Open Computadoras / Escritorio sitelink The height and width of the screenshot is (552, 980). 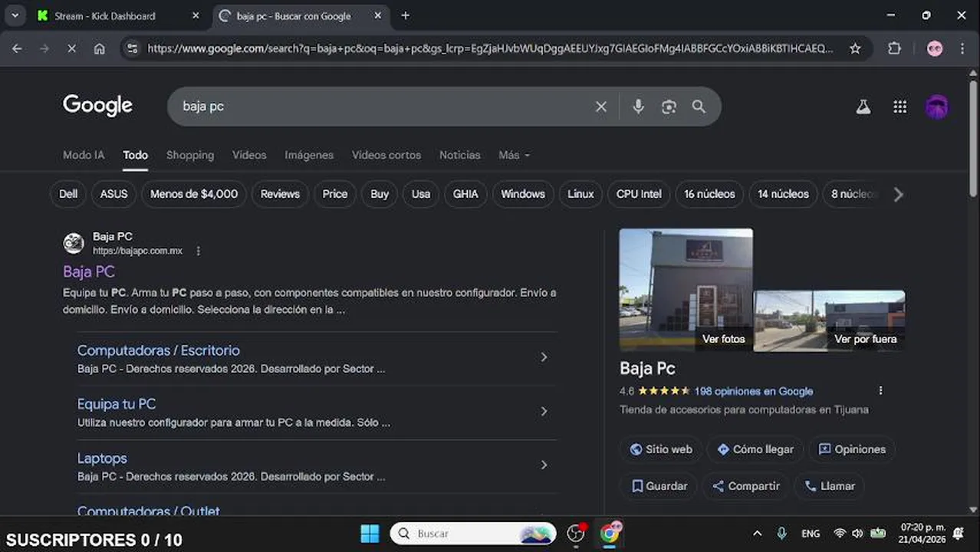(x=159, y=350)
